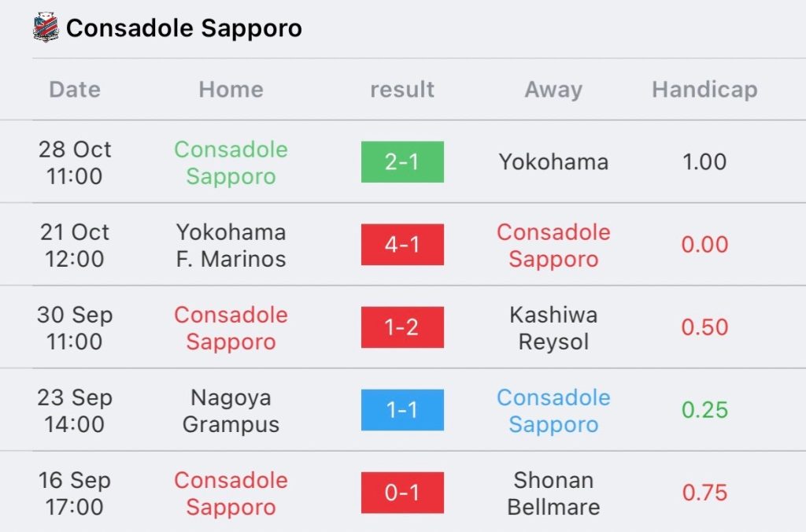
Task: Open the Consadole Sapporo team title
Action: tap(184, 28)
